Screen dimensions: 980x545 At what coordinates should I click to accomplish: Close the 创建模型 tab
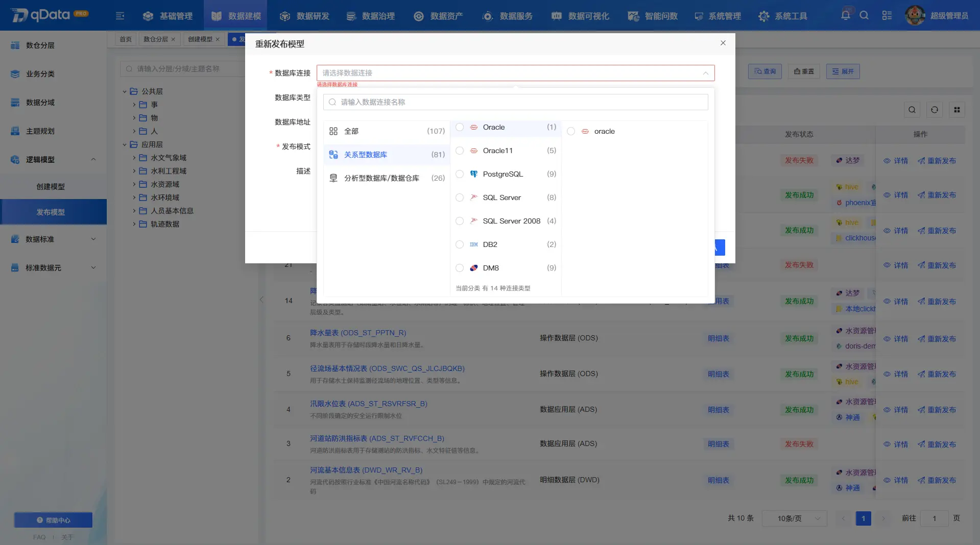click(x=218, y=39)
